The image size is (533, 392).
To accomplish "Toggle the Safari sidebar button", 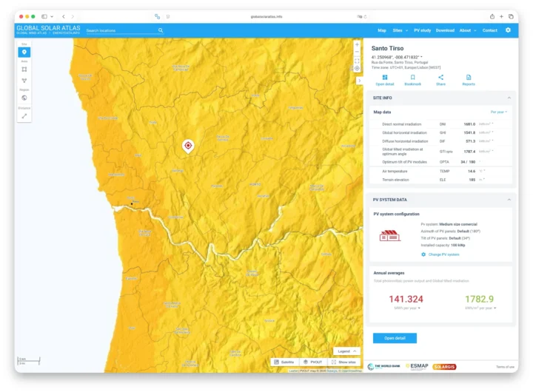I will coord(44,16).
